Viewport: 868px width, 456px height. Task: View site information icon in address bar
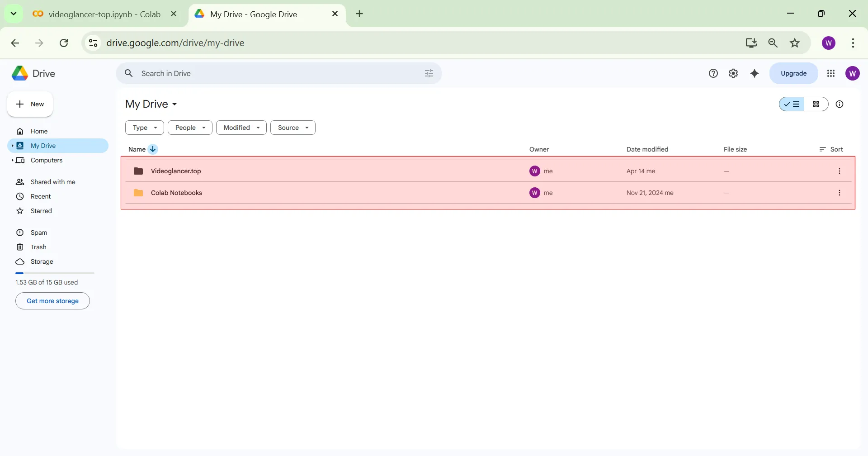point(93,43)
